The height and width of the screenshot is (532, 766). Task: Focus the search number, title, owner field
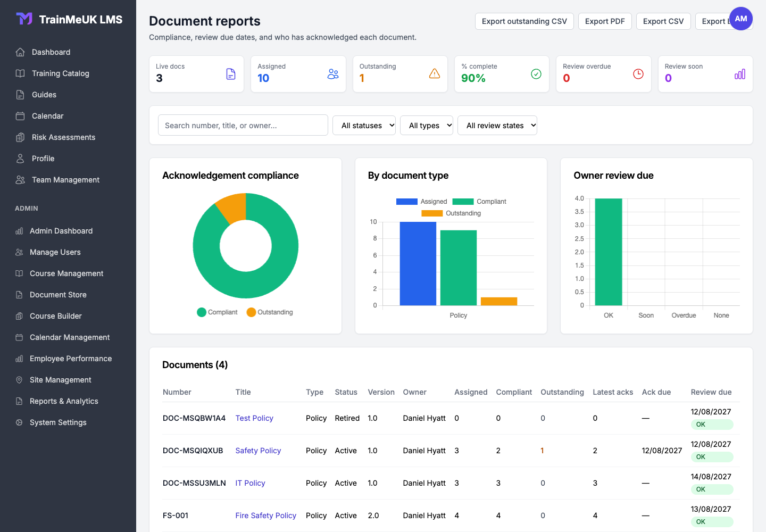tap(243, 126)
